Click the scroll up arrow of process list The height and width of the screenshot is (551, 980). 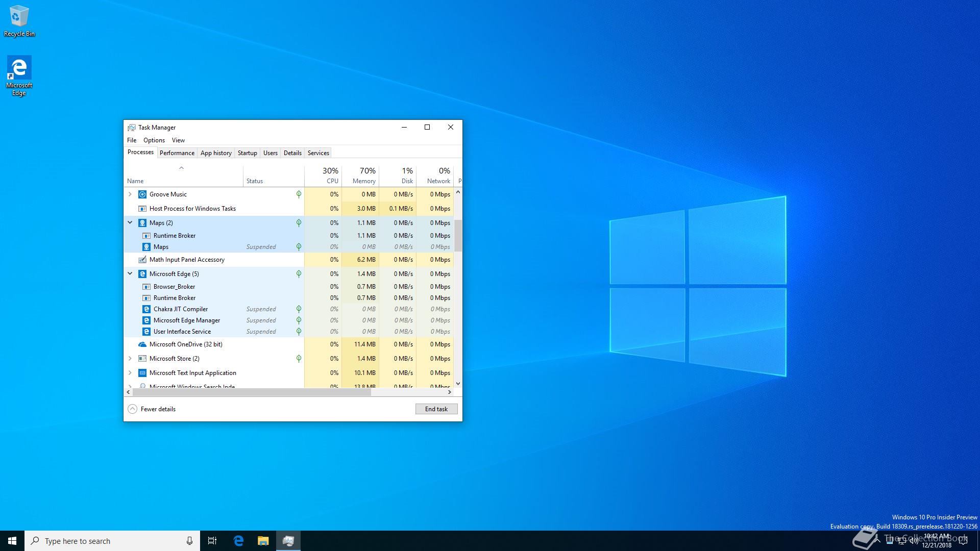click(x=458, y=192)
